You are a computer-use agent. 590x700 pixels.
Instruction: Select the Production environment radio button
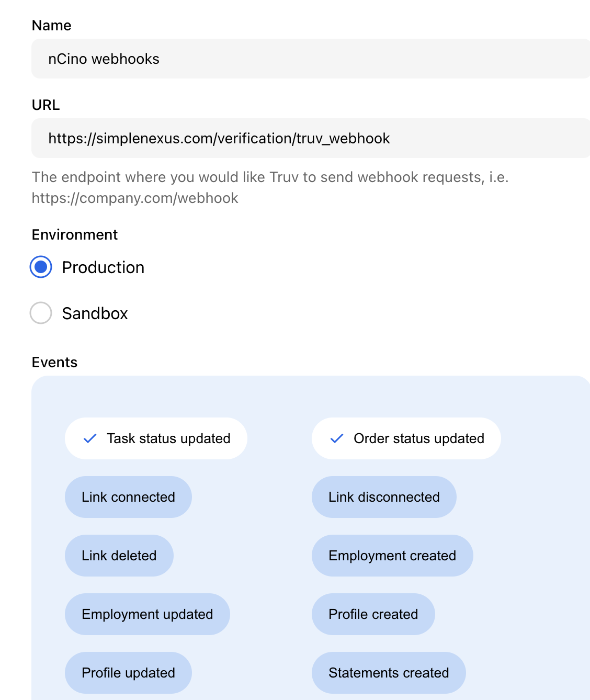click(x=41, y=267)
